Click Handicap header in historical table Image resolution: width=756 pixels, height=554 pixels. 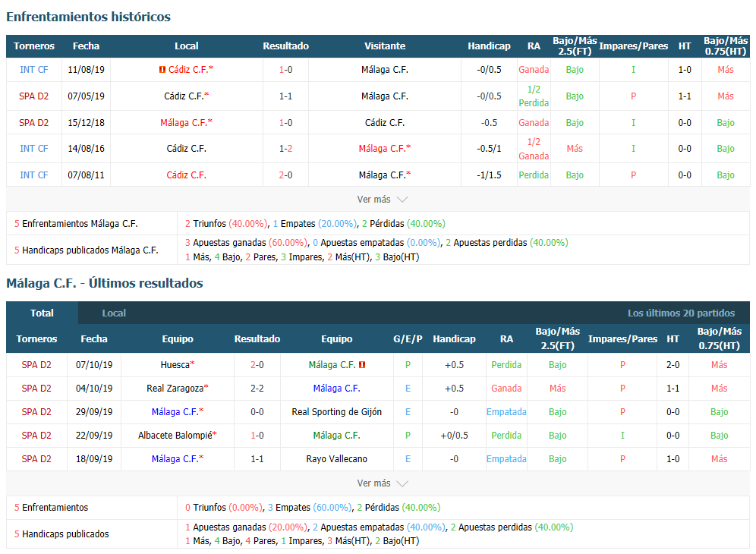pos(489,46)
